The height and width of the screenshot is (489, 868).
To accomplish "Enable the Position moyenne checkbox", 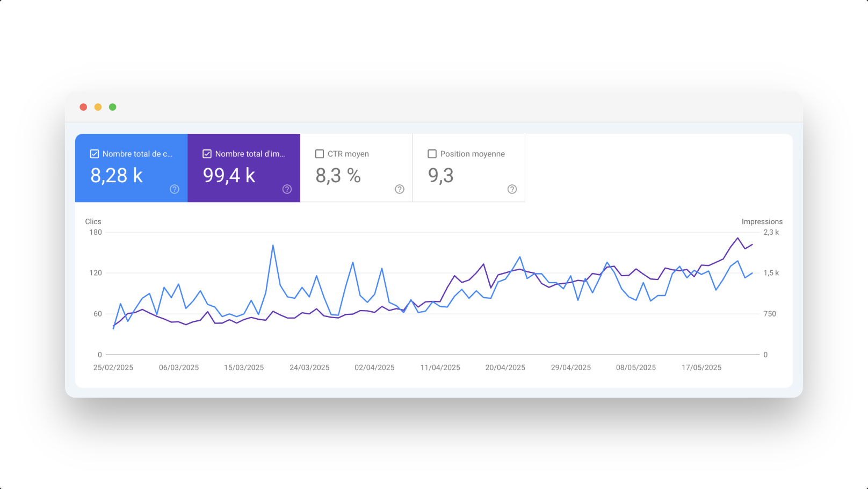I will click(x=432, y=154).
